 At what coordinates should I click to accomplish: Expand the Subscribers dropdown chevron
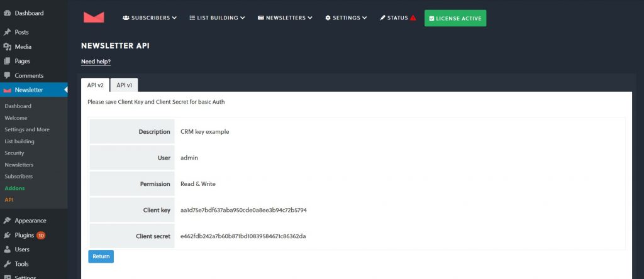tap(175, 18)
